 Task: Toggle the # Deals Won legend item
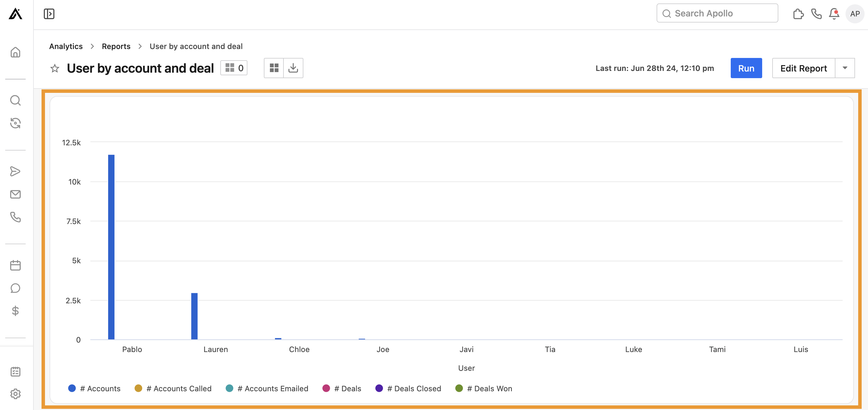[x=484, y=388]
